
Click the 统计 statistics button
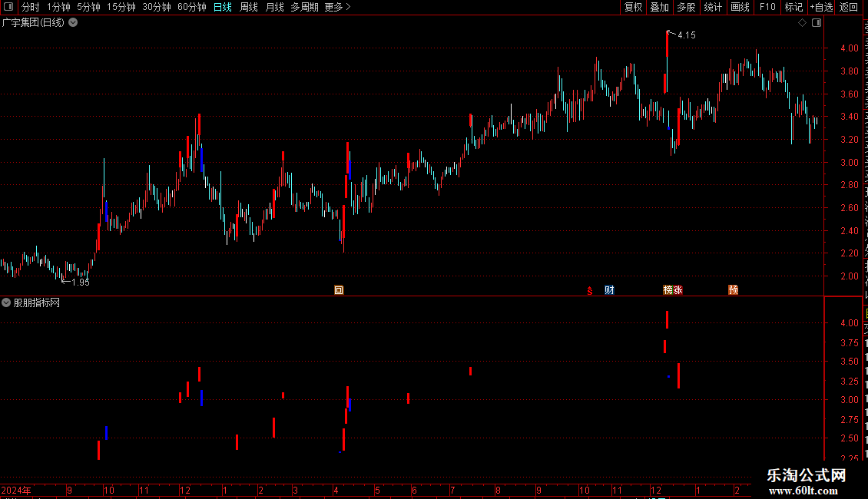click(713, 7)
